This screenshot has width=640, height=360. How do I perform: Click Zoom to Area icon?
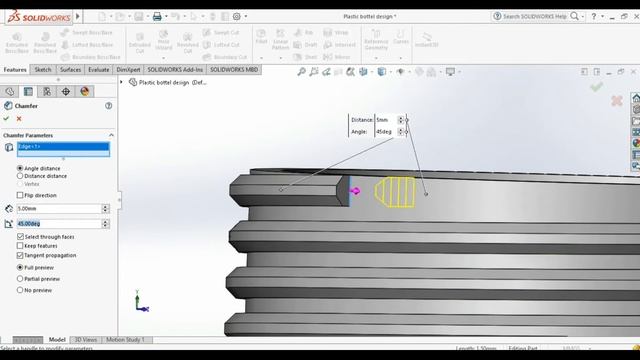(x=313, y=72)
